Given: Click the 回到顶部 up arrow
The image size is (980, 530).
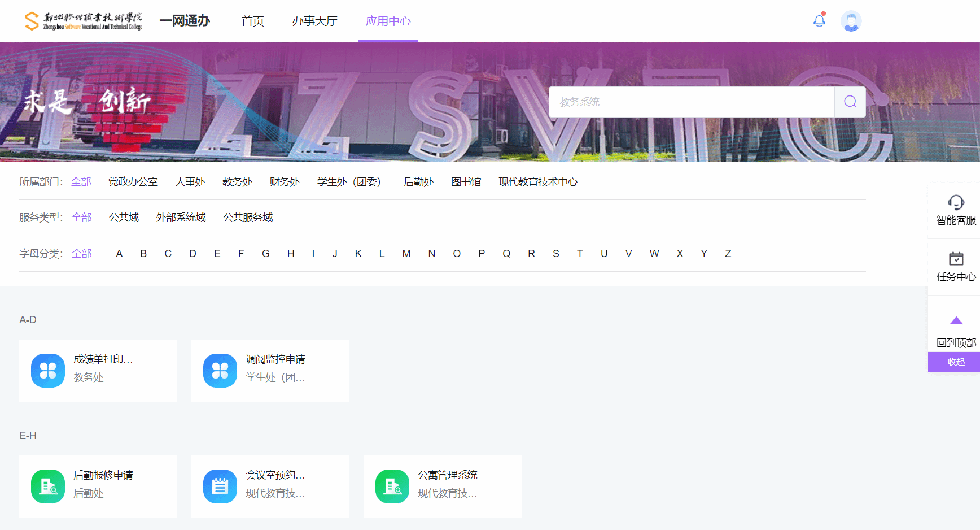Looking at the screenshot, I should point(956,321).
